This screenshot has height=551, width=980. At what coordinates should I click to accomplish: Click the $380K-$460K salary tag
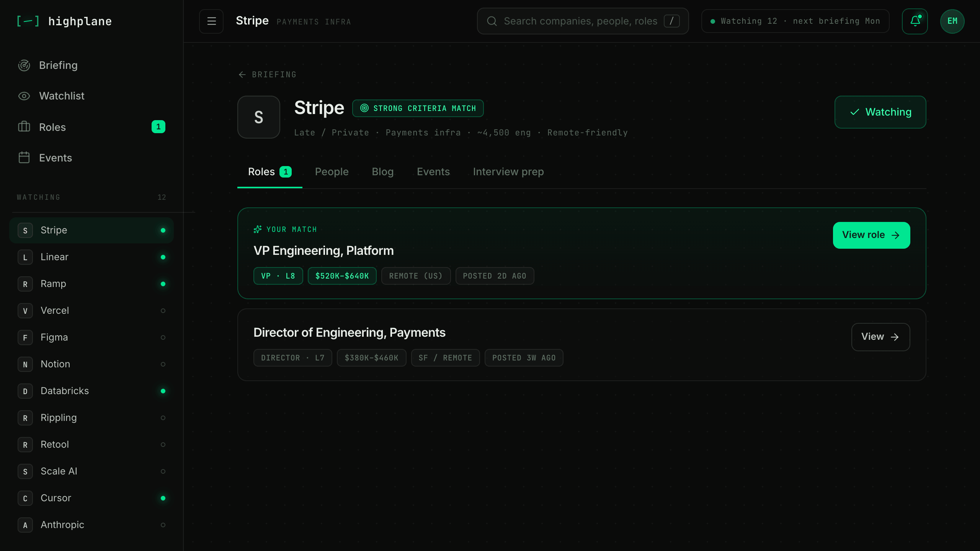(x=371, y=358)
